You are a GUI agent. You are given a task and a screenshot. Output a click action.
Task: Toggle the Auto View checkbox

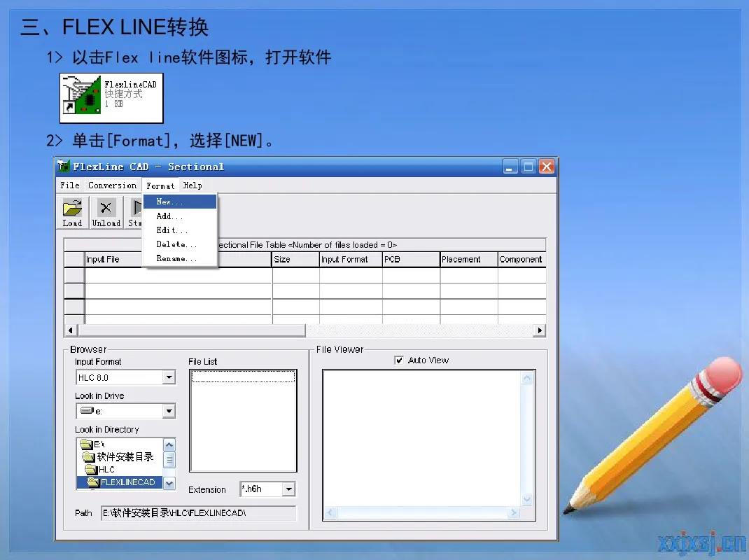point(399,360)
